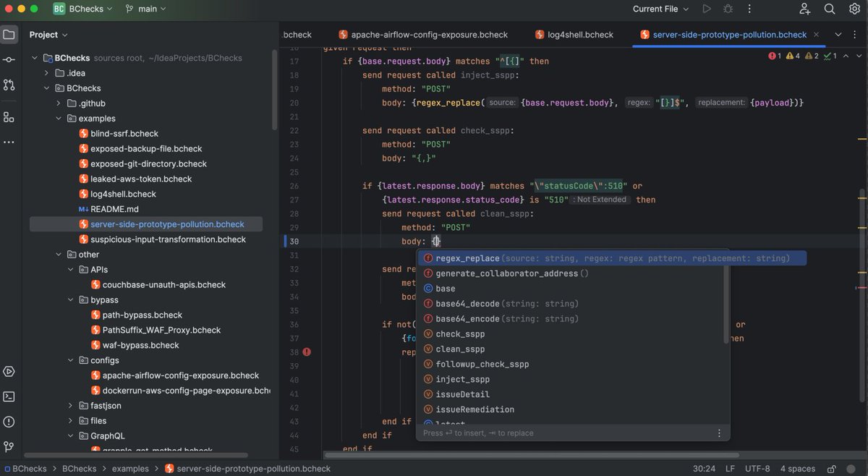
Task: Close the server-side-prototype-pollution.bcheck tab
Action: [x=816, y=35]
